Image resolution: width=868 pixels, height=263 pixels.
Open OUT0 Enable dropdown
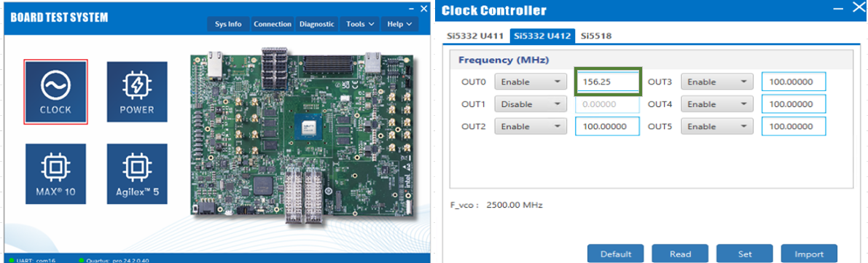[x=531, y=82]
